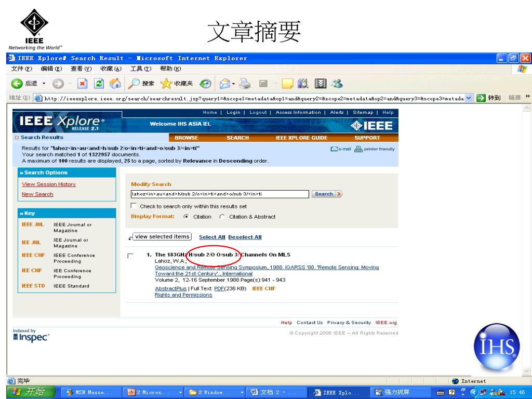532x399 pixels.
Task: Open the 收藏(A) menu
Action: pyautogui.click(x=111, y=69)
